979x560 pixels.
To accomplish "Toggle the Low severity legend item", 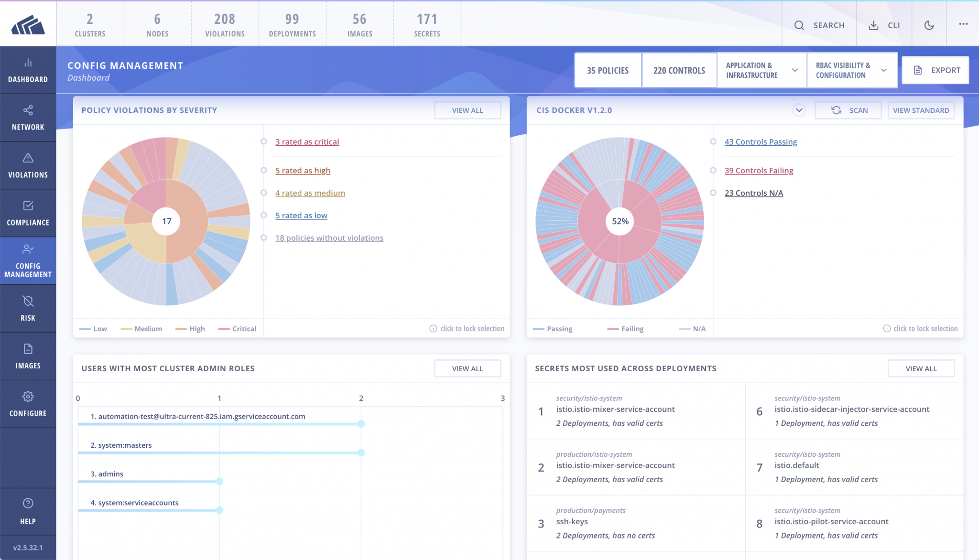I will pyautogui.click(x=94, y=329).
